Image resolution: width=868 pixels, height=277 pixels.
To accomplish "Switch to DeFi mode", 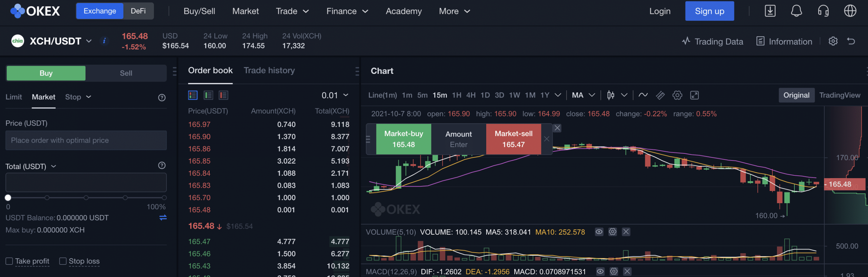I will pyautogui.click(x=138, y=11).
